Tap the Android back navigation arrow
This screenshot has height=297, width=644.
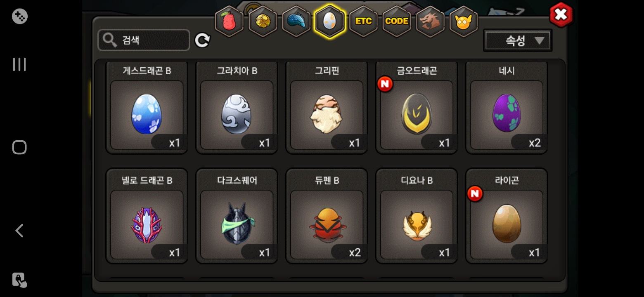(x=19, y=231)
